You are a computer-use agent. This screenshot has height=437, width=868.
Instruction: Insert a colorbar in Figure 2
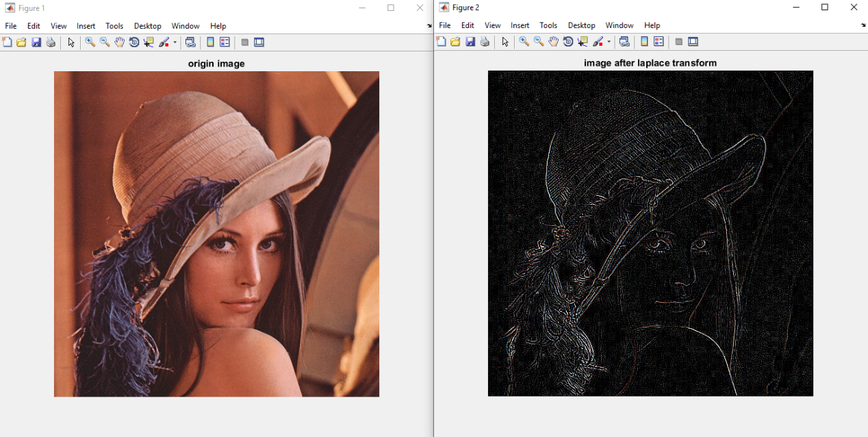coord(644,42)
